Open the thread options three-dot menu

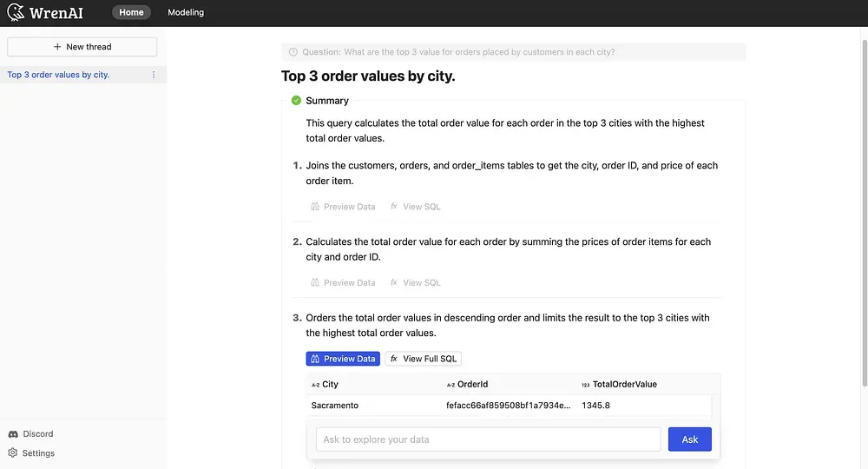pos(154,75)
